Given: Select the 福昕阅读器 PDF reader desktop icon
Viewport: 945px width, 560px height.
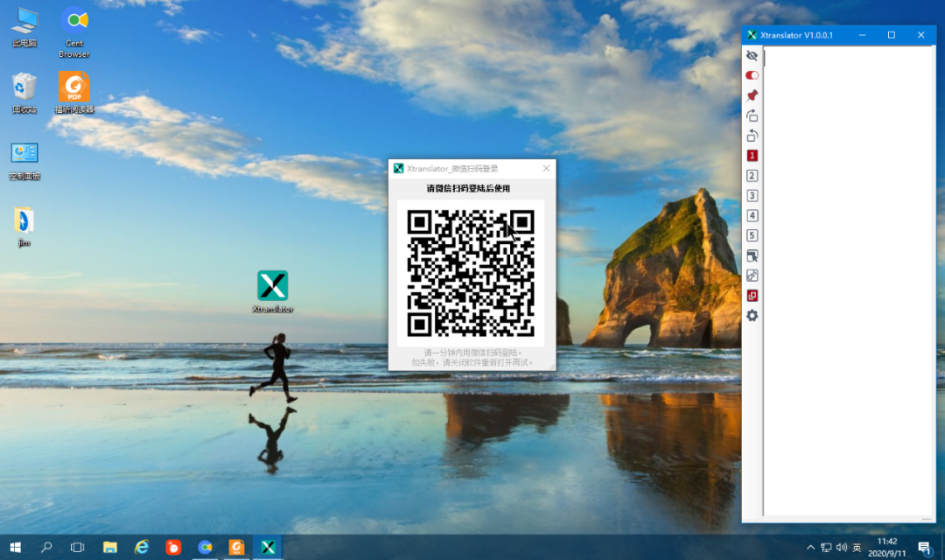Looking at the screenshot, I should click(x=74, y=93).
